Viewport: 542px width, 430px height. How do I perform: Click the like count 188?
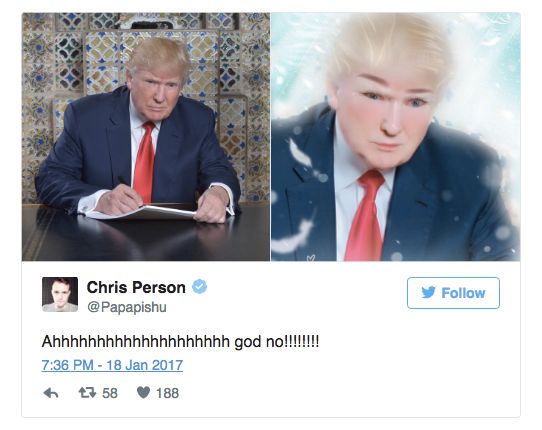(168, 393)
